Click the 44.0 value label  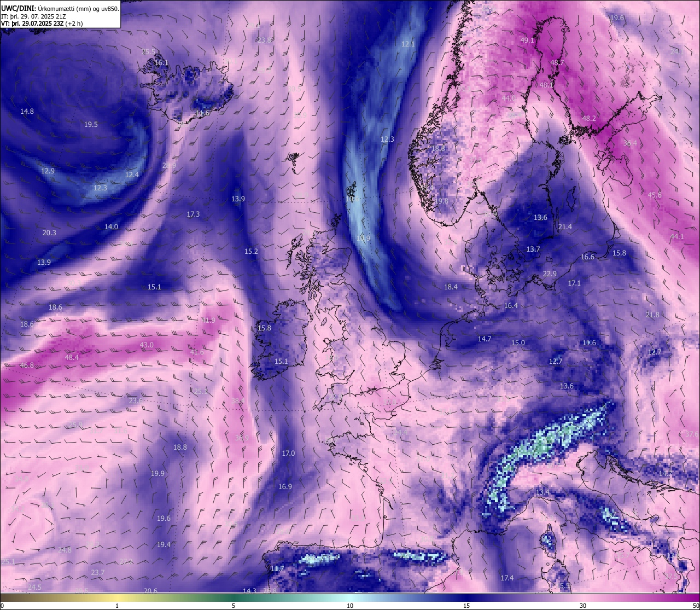tap(509, 98)
